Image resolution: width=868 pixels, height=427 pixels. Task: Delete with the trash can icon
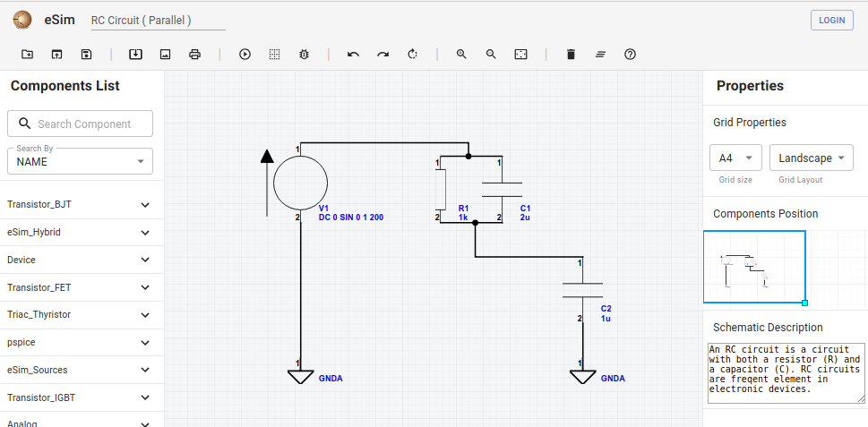(x=571, y=55)
